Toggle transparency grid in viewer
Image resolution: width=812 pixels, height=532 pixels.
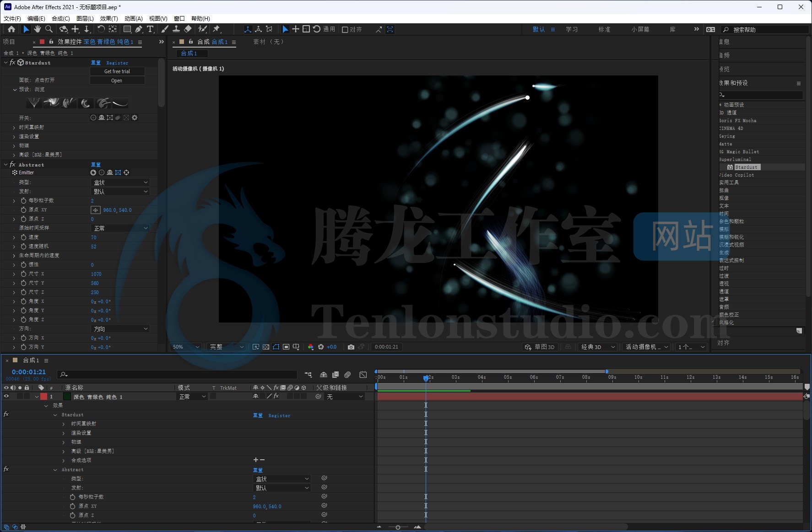coord(266,347)
